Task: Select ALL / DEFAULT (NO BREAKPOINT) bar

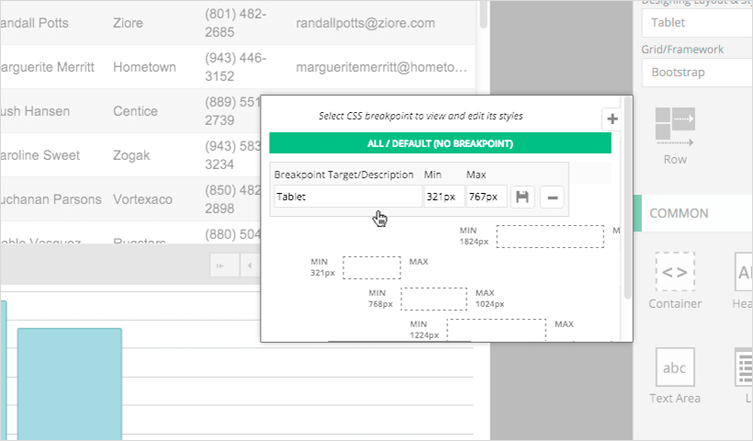Action: pos(440,144)
